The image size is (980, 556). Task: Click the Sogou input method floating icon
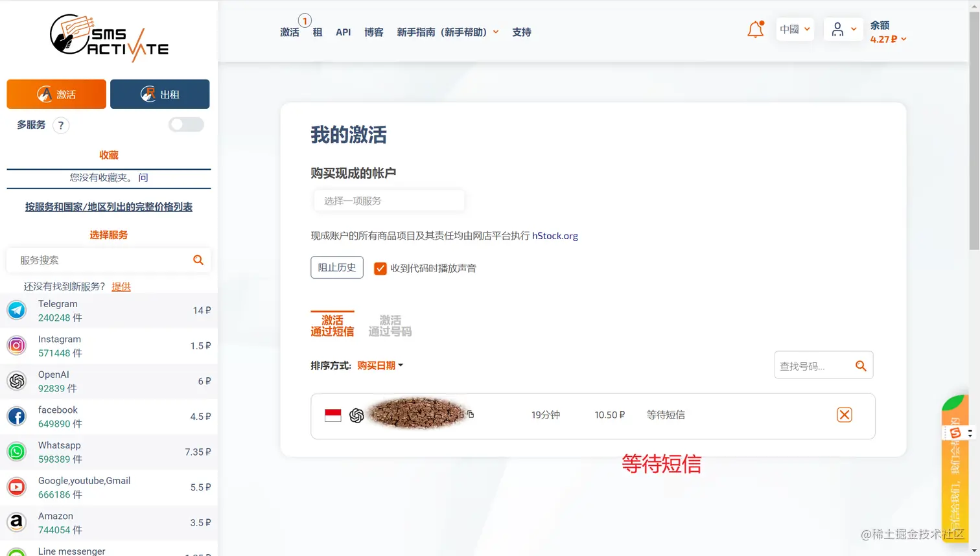click(x=955, y=433)
